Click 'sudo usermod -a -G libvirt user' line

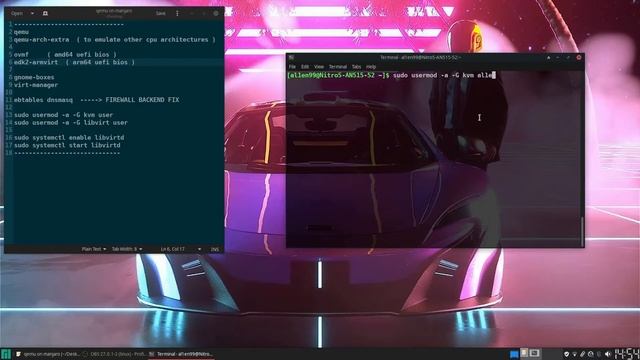pos(71,122)
